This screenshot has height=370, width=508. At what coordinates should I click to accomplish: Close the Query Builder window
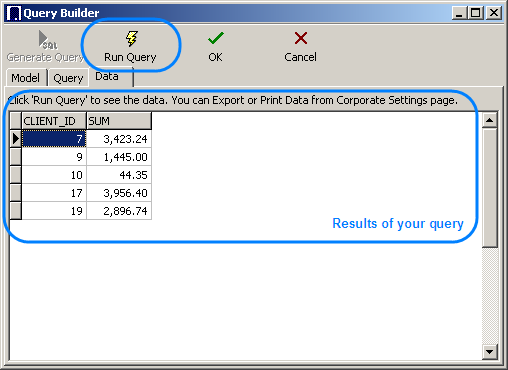494,13
